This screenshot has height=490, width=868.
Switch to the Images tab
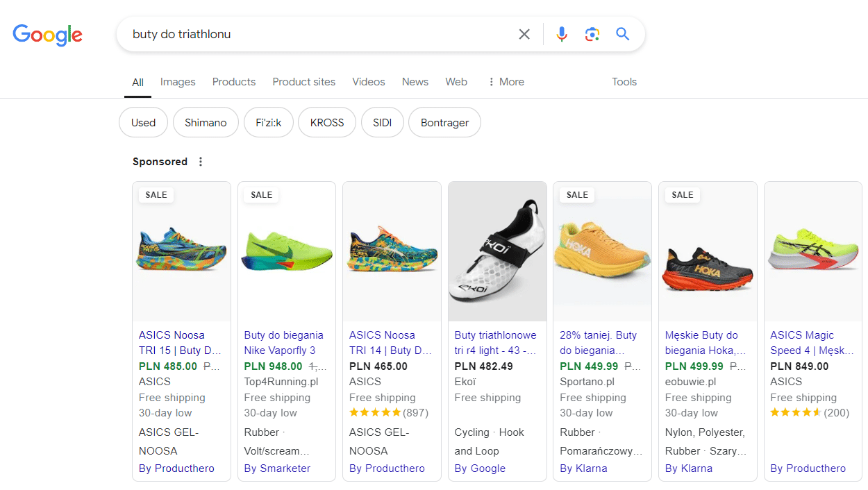tap(178, 82)
